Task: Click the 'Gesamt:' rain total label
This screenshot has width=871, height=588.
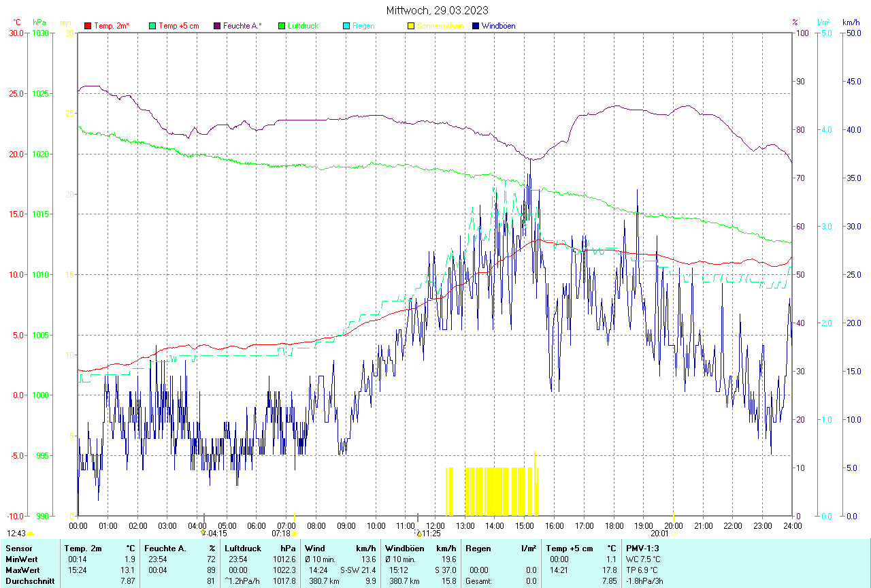Action: 478,581
